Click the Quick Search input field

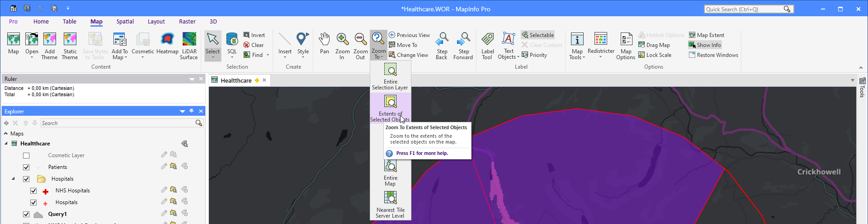[744, 9]
